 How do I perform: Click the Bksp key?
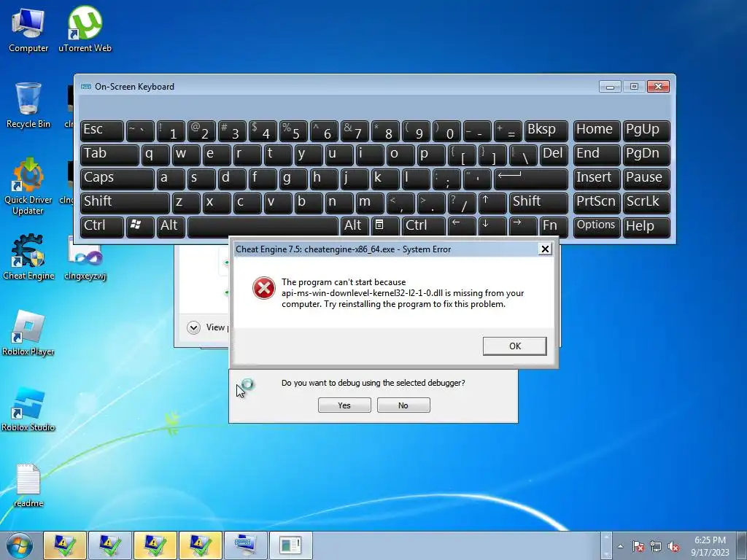[x=546, y=131]
